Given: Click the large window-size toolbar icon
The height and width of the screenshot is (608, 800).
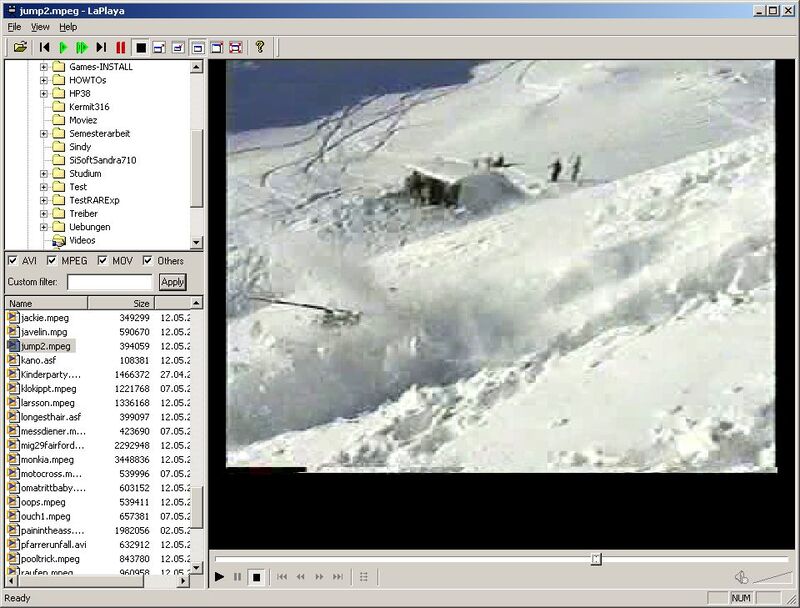Looking at the screenshot, I should coord(216,48).
